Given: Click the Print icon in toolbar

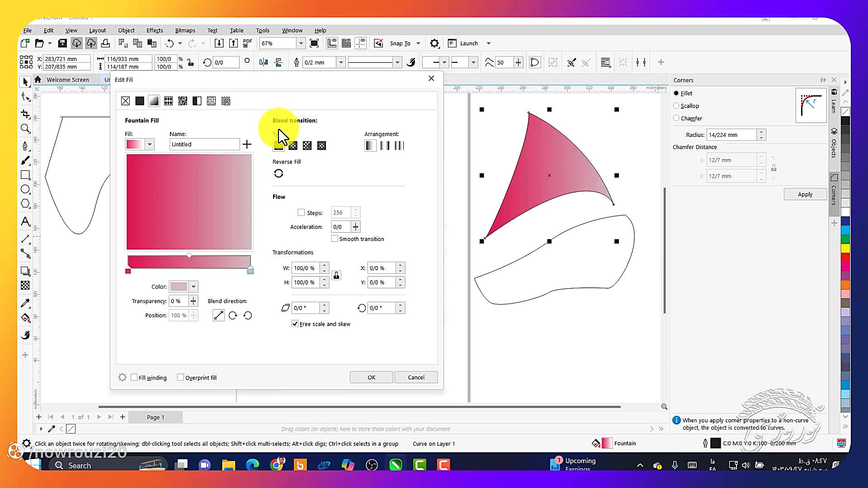Looking at the screenshot, I should 105,43.
